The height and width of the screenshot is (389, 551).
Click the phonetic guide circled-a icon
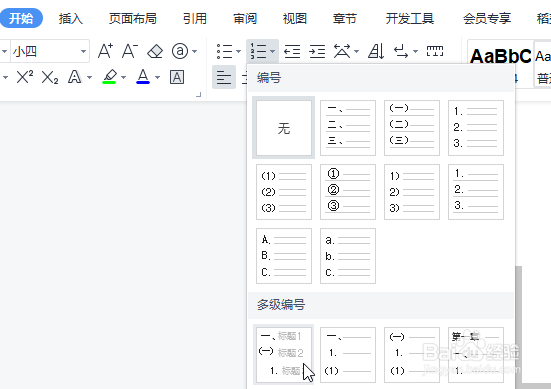180,51
